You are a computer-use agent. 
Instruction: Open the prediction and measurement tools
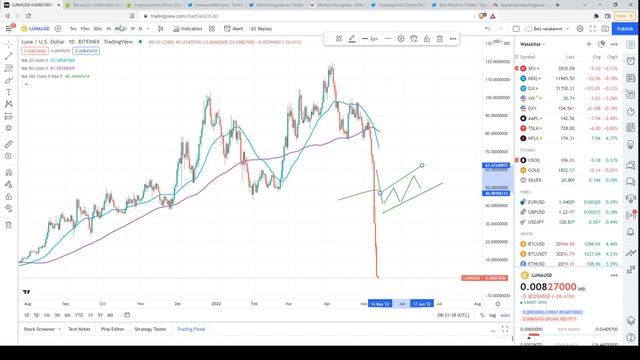9,116
